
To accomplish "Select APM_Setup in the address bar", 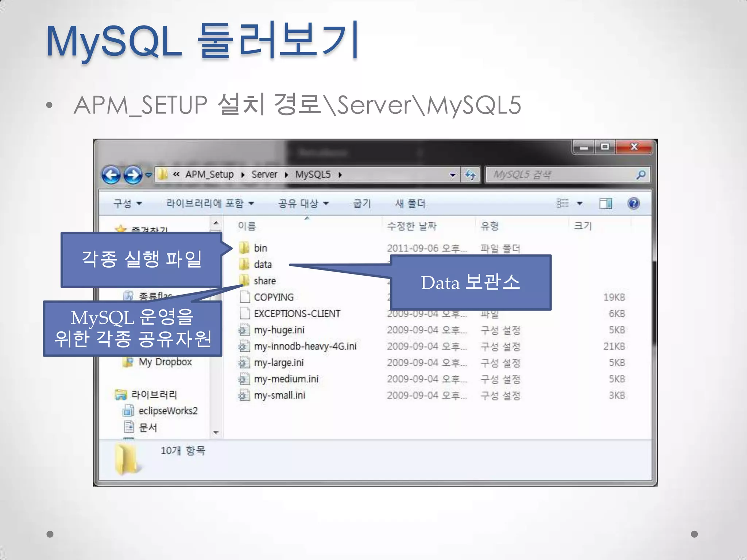I will click(209, 174).
